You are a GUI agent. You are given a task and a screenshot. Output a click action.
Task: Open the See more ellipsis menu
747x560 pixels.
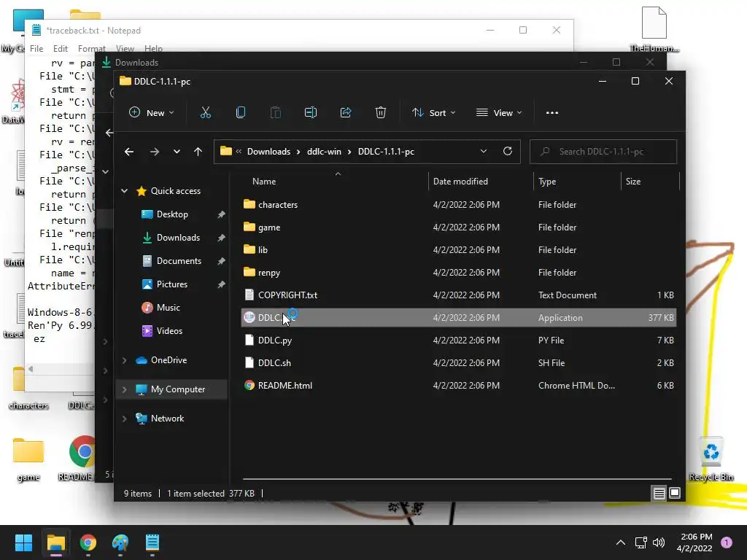[552, 113]
